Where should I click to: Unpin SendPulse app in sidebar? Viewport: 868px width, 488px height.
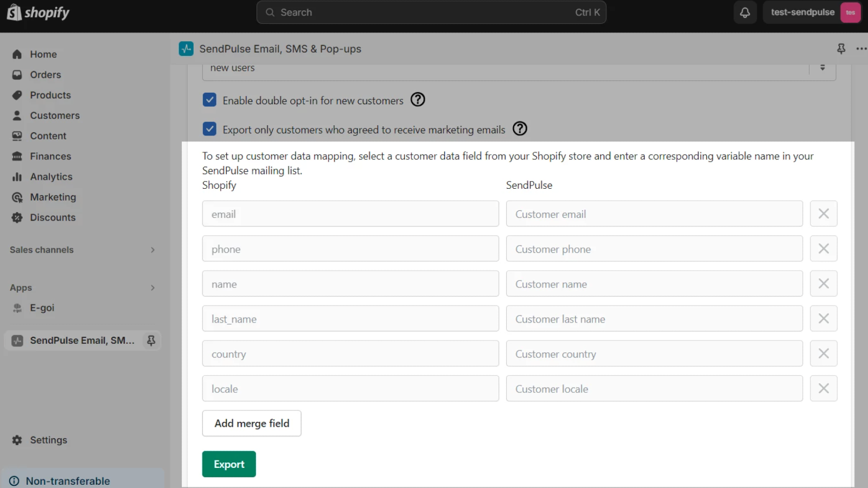[151, 341]
